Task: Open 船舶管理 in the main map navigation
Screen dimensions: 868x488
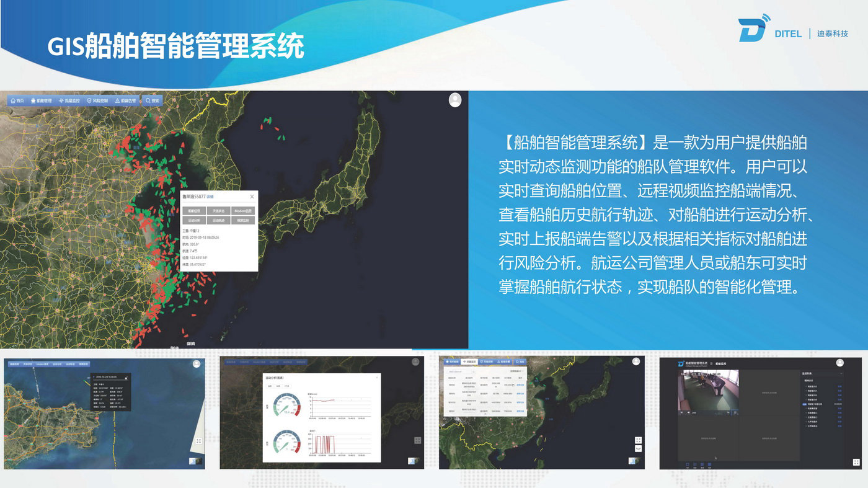Action: (40, 100)
